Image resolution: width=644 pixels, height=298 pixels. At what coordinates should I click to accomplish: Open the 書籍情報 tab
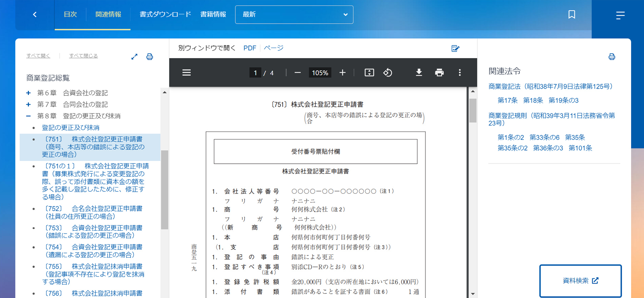coord(213,14)
